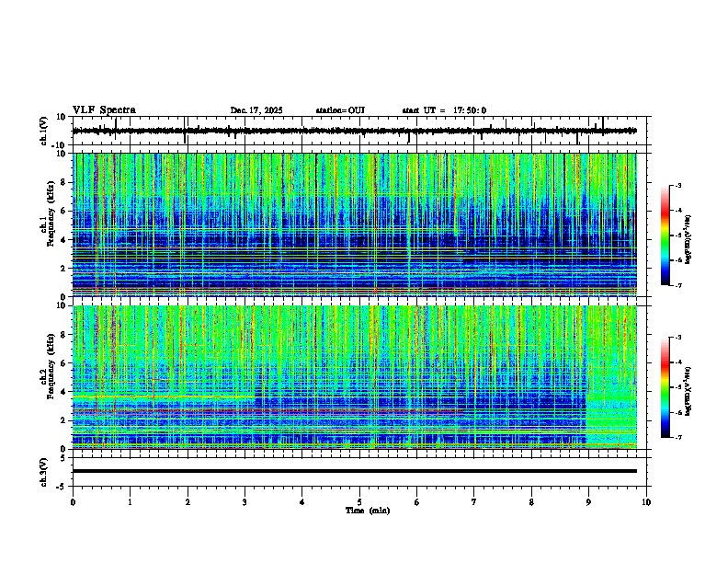Click the ch.1 voltage waveform trace

[x=355, y=131]
